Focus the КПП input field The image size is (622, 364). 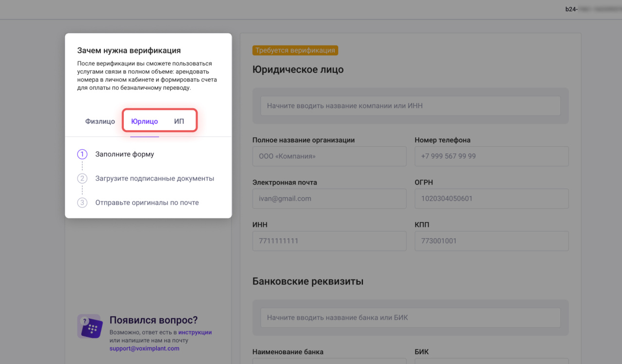coord(492,241)
